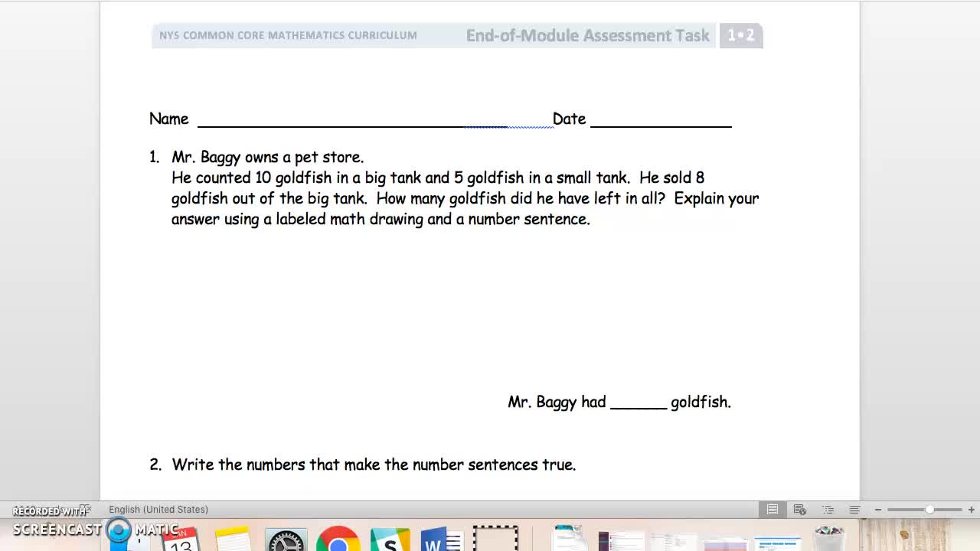Click 'End-of-Module Assessment Task' header text
Screen dimensions: 980x551
coord(587,35)
